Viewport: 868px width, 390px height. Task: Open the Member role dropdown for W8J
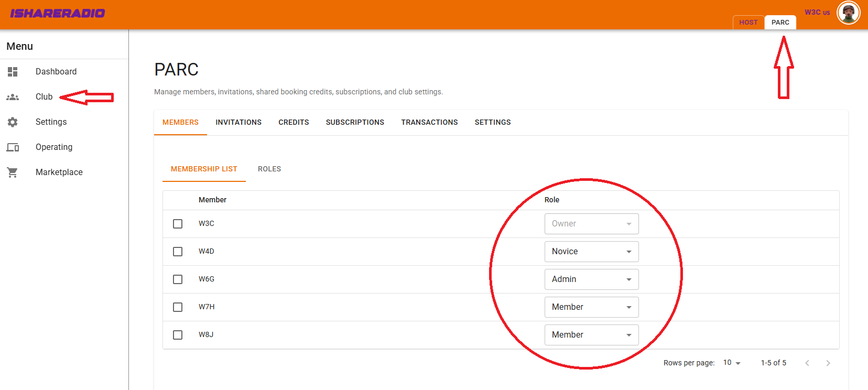pos(591,335)
